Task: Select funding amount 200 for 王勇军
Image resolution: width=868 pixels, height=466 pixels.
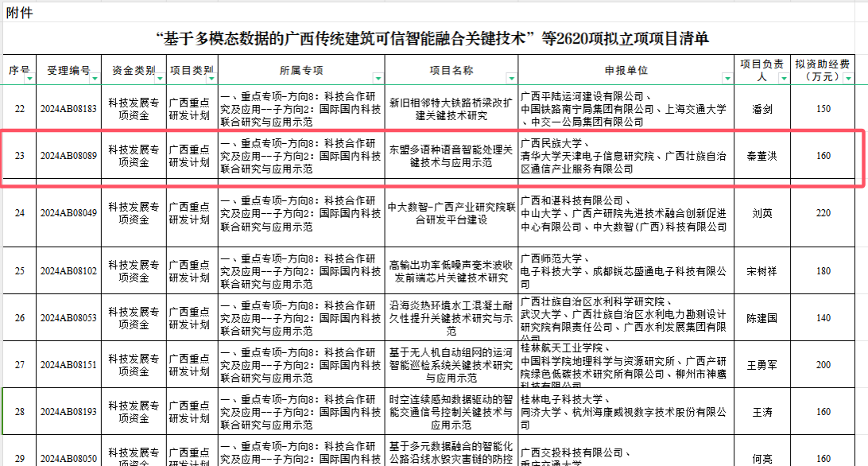Action: [x=823, y=365]
